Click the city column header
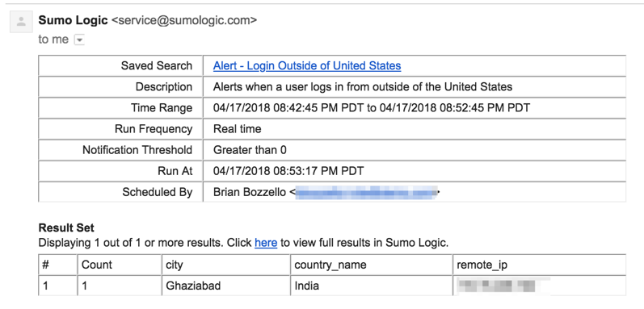Image resolution: width=644 pixels, height=309 pixels. (x=175, y=265)
